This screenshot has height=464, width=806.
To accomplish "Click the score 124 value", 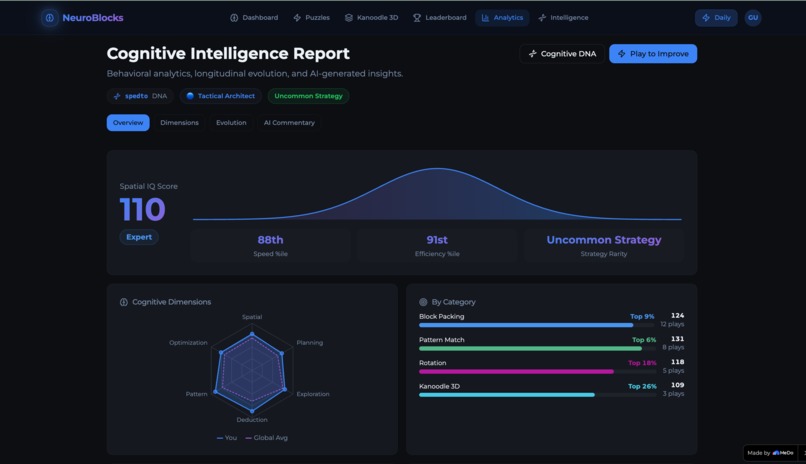I will [677, 315].
